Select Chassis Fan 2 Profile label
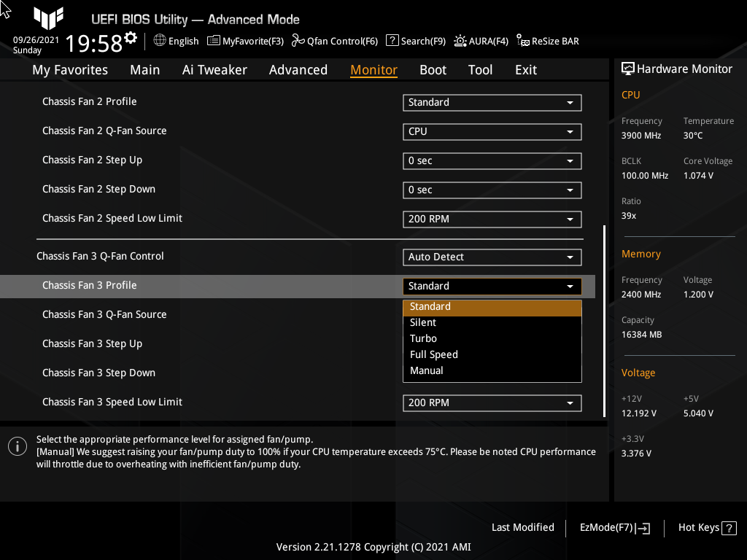This screenshot has width=747, height=560. 90,102
